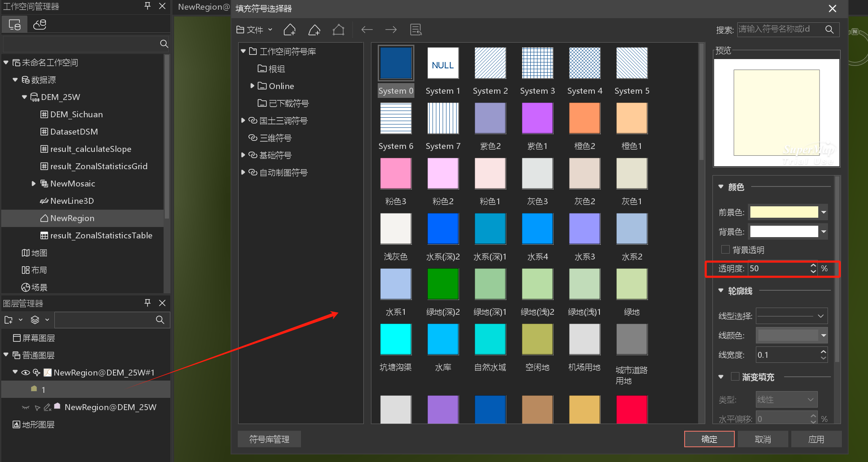868x462 pixels.
Task: Click the symbol list view icon
Action: pos(416,30)
